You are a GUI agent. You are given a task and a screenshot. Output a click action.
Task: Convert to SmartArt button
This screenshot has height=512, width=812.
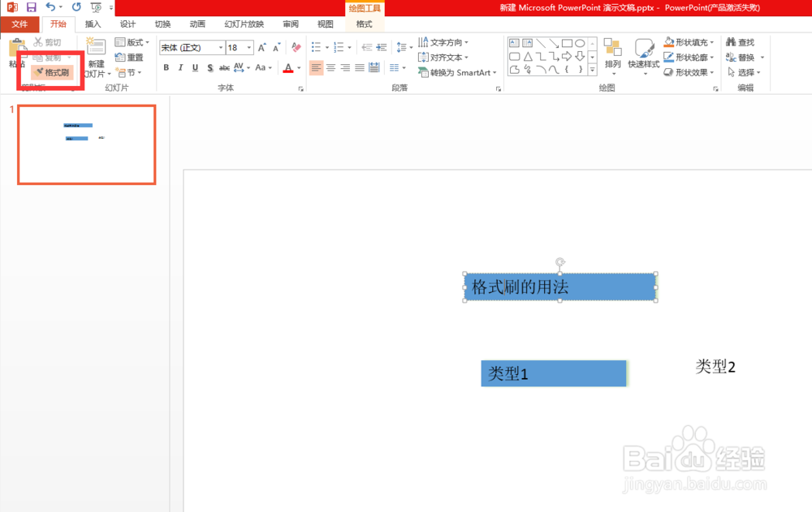458,72
